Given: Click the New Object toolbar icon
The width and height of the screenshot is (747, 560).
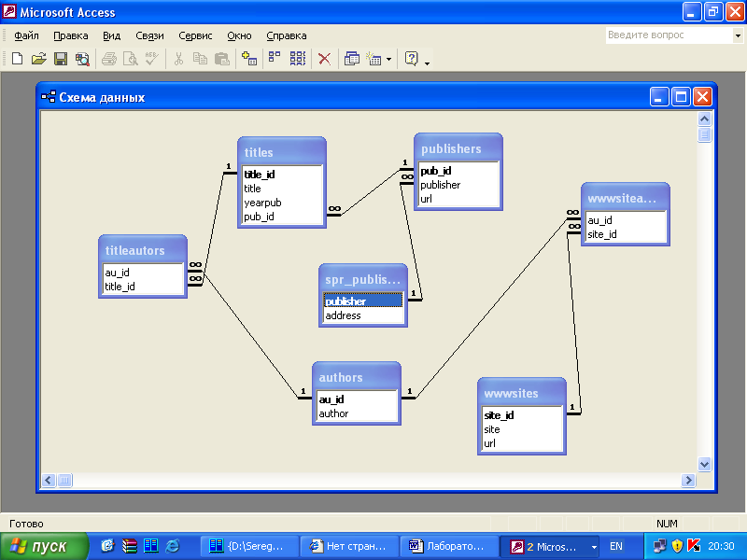Looking at the screenshot, I should point(374,59).
